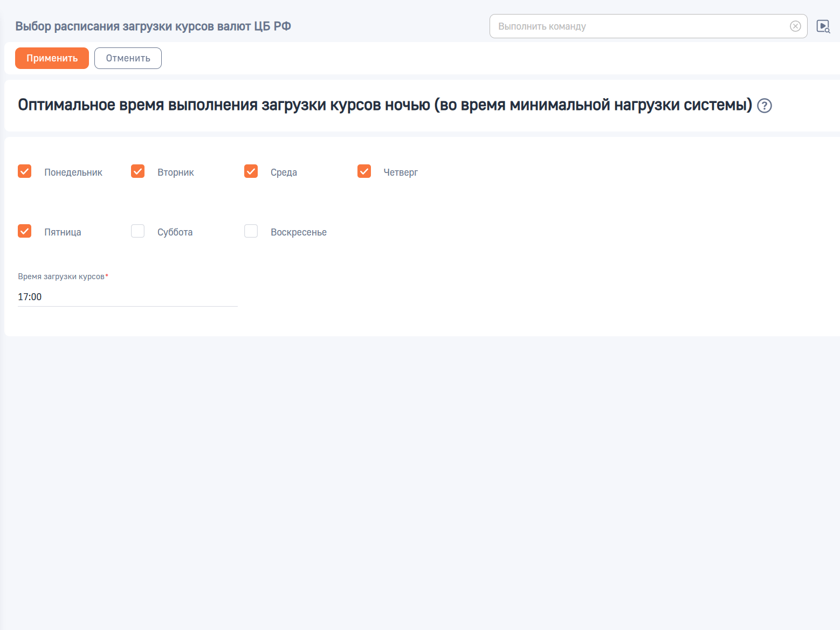The height and width of the screenshot is (630, 840).
Task: Toggle the Среда checkbox
Action: tap(251, 171)
